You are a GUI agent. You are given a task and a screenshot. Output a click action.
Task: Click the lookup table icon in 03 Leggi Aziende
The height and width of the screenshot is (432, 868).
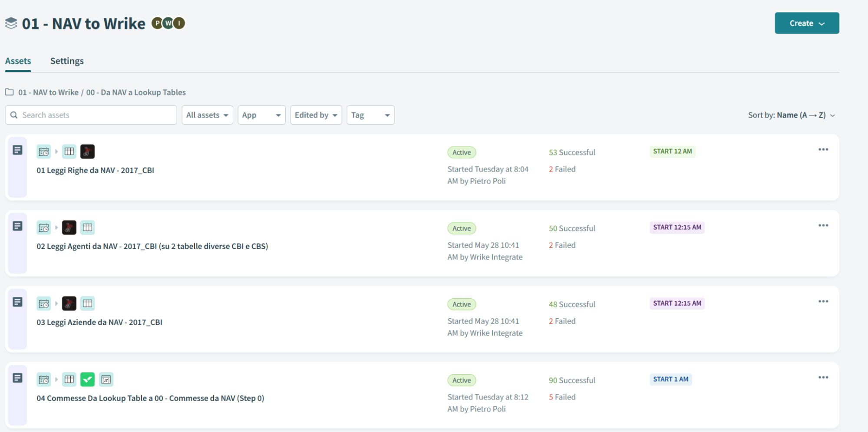(87, 303)
